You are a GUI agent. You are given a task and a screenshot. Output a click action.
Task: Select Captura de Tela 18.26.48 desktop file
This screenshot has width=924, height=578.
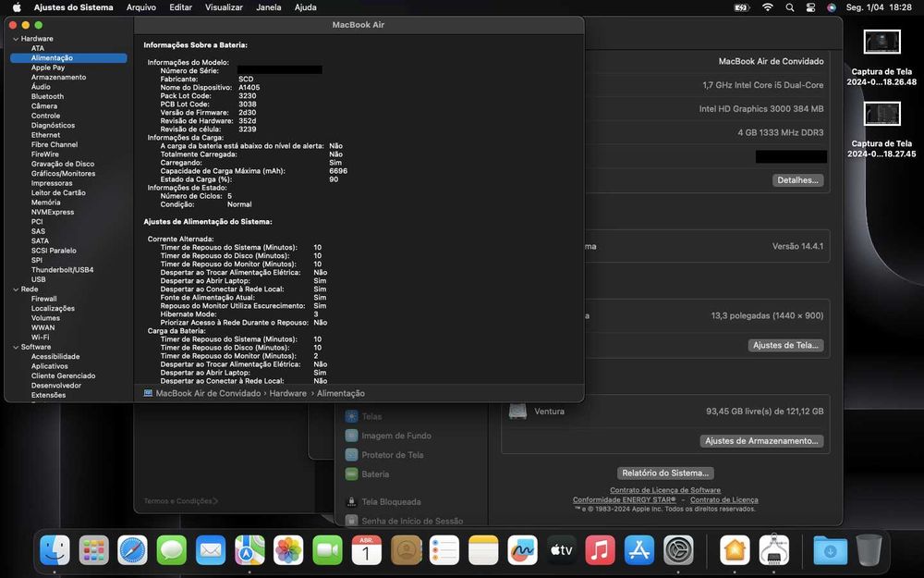[x=881, y=57]
